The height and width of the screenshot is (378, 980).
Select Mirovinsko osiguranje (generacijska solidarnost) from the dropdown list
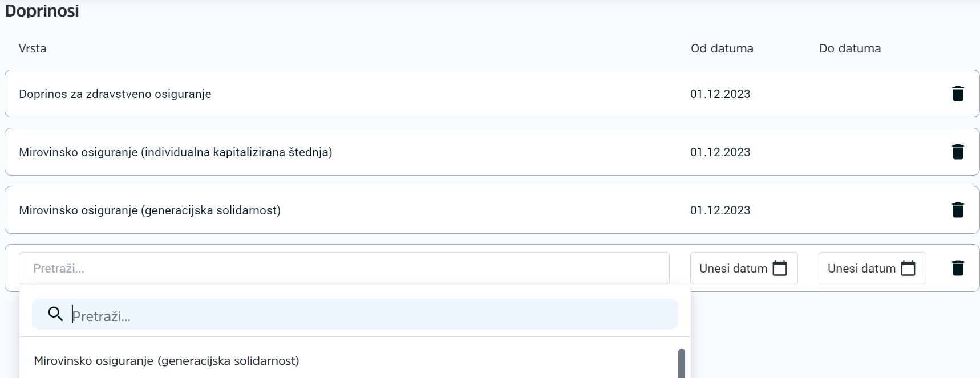pos(167,361)
